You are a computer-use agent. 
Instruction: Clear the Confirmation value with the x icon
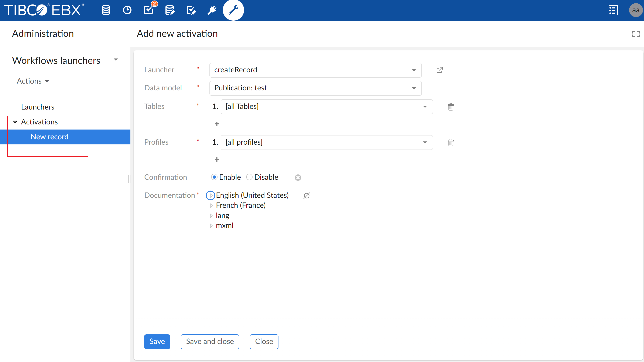tap(298, 178)
